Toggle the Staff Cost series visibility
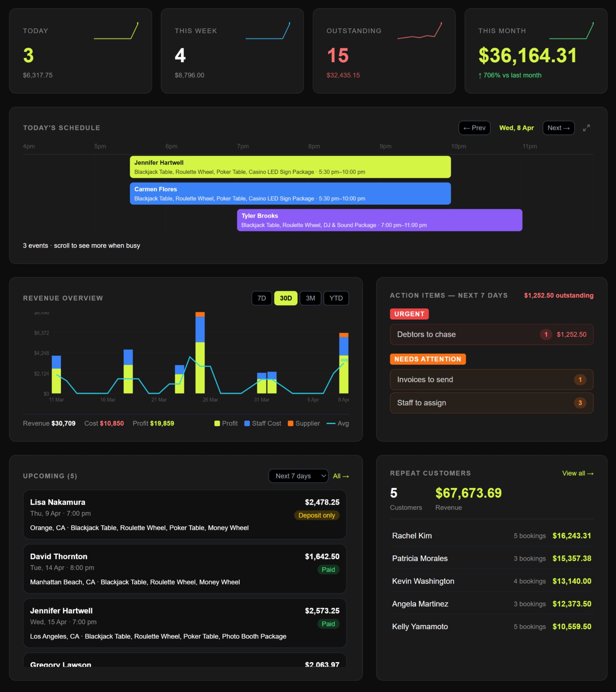The height and width of the screenshot is (692, 616). pyautogui.click(x=262, y=423)
